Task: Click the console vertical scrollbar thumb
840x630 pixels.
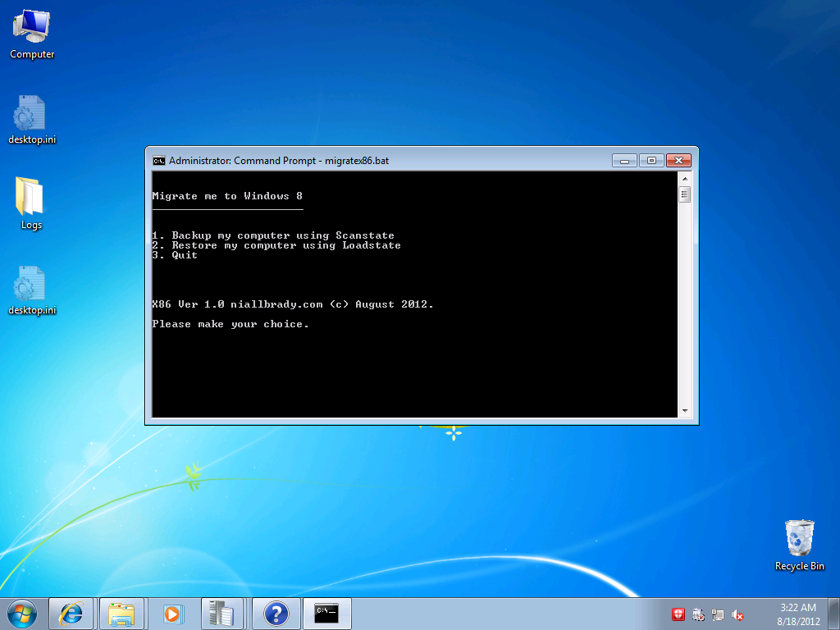Action: tap(685, 194)
